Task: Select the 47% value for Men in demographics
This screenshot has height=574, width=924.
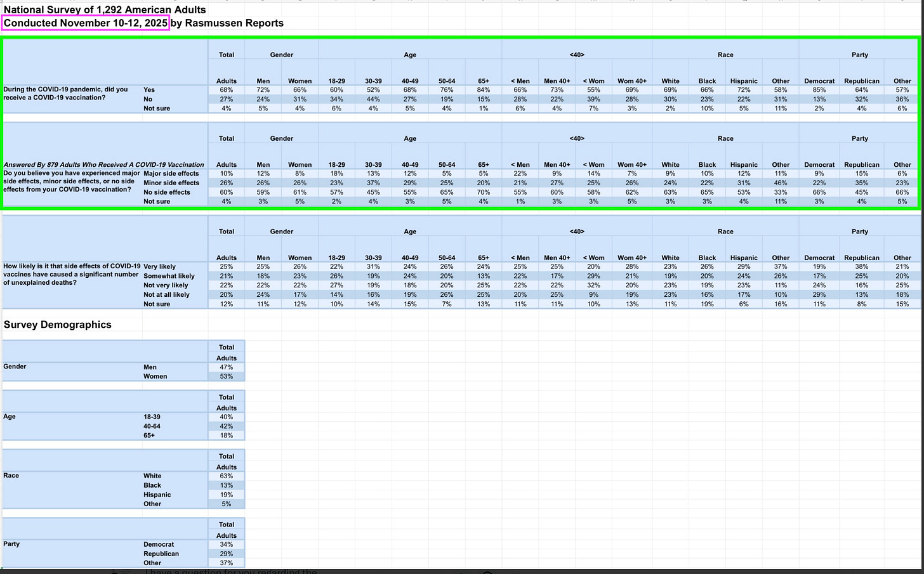Action: tap(227, 367)
